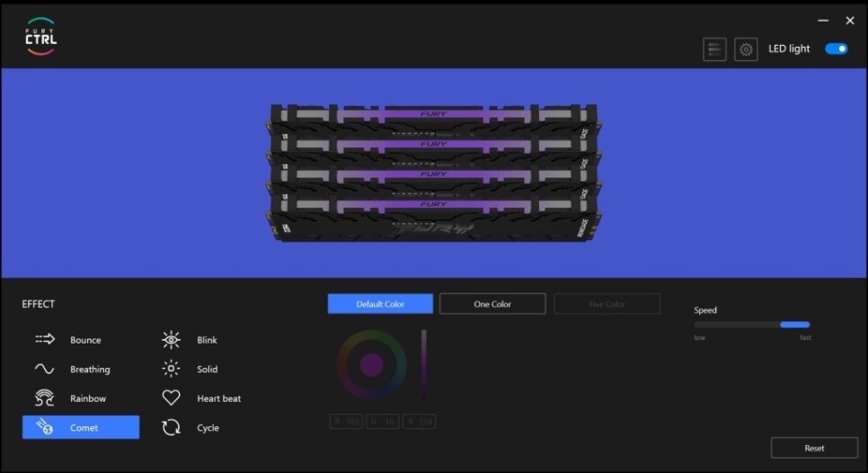Adjust the Speed slider

click(752, 325)
